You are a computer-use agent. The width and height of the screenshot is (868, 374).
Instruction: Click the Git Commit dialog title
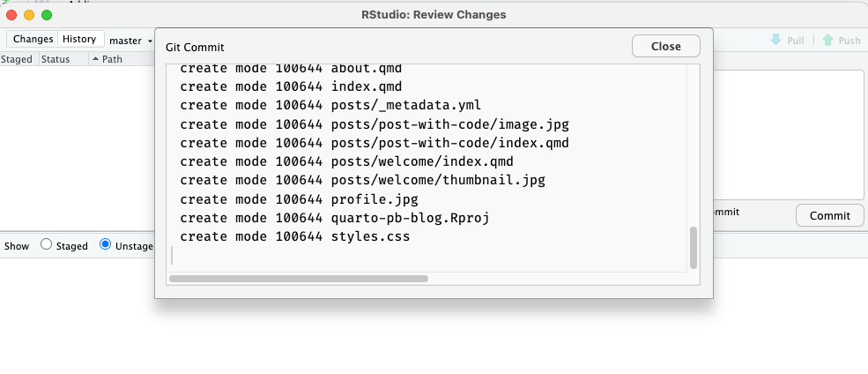[195, 48]
